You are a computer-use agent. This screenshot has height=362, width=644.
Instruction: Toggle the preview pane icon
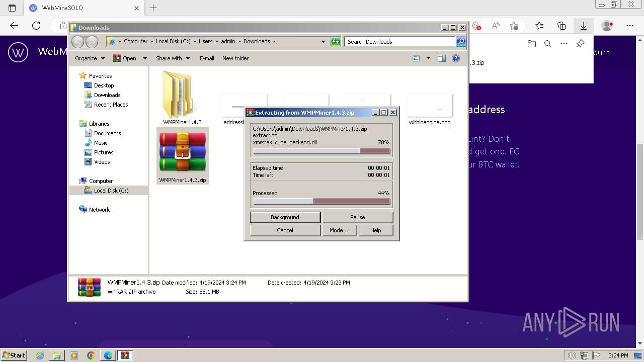click(442, 58)
